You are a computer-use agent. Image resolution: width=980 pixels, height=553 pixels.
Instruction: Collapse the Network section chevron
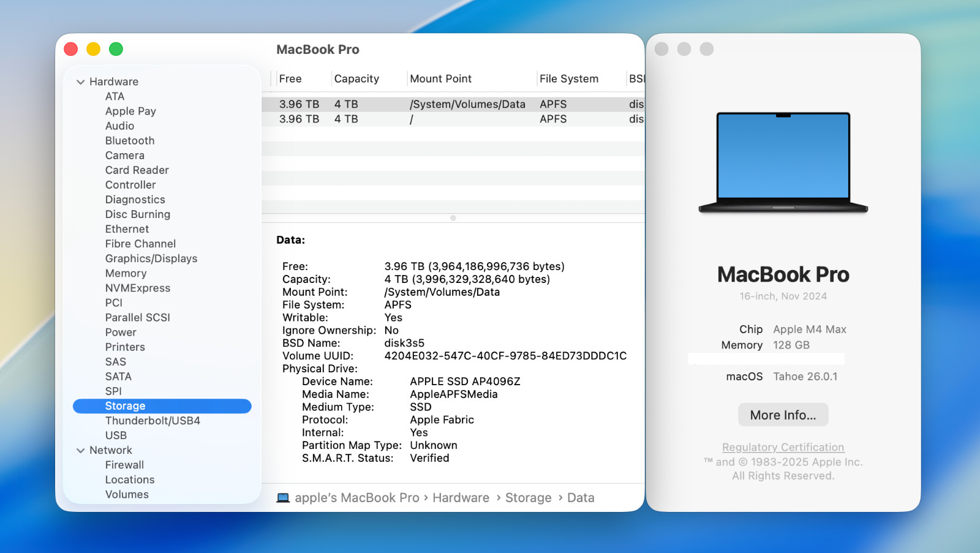pyautogui.click(x=80, y=451)
